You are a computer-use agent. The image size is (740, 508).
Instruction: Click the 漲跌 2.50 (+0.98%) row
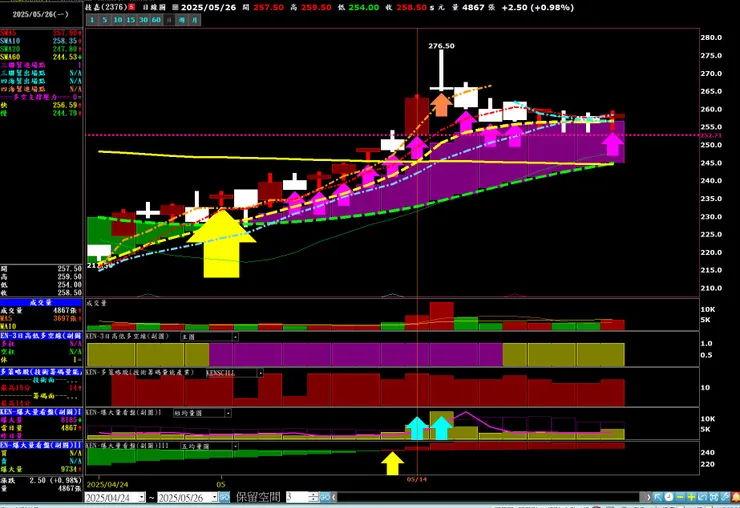coord(41,480)
